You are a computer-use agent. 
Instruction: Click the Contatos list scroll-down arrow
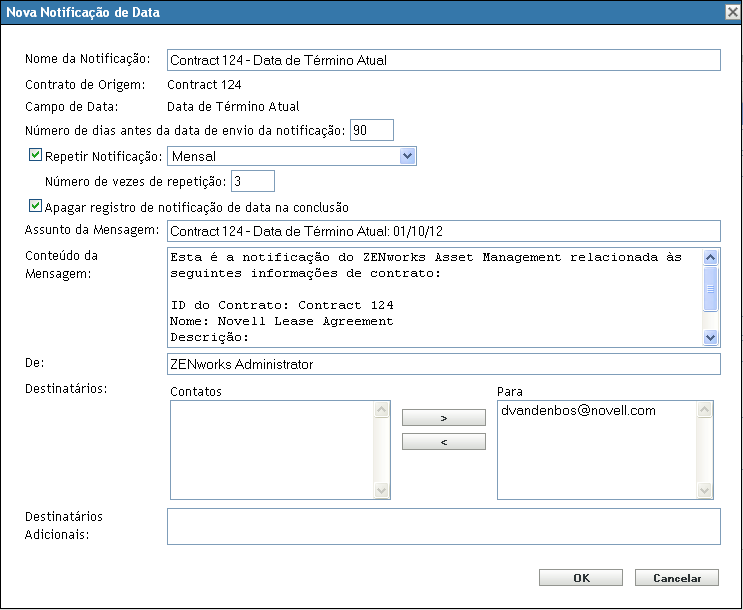(x=381, y=490)
